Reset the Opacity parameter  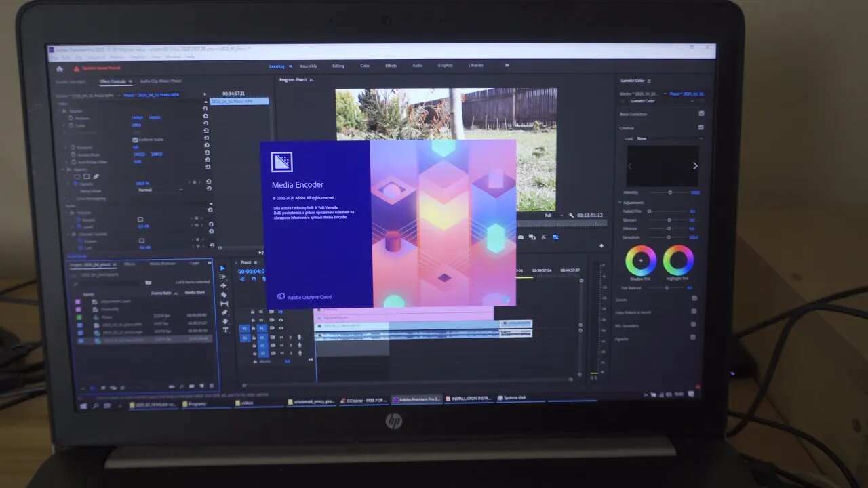[x=208, y=182]
